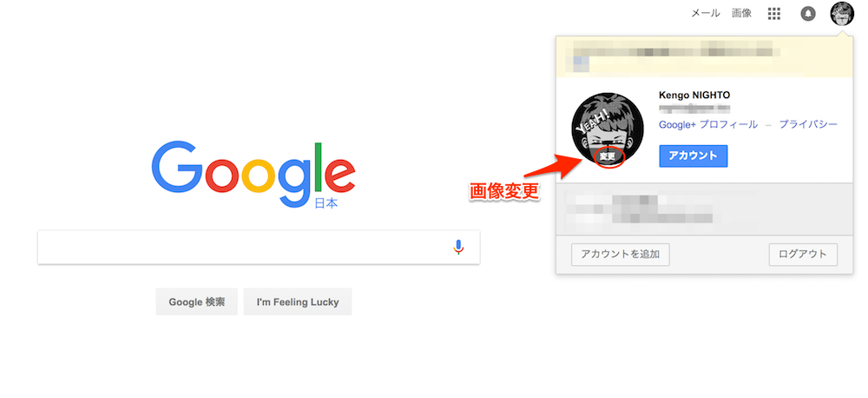Click the 変更 label on profile picture

tap(608, 157)
